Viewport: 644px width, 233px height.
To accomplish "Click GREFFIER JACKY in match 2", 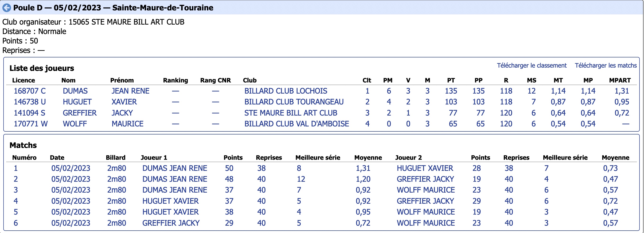I will 425,179.
